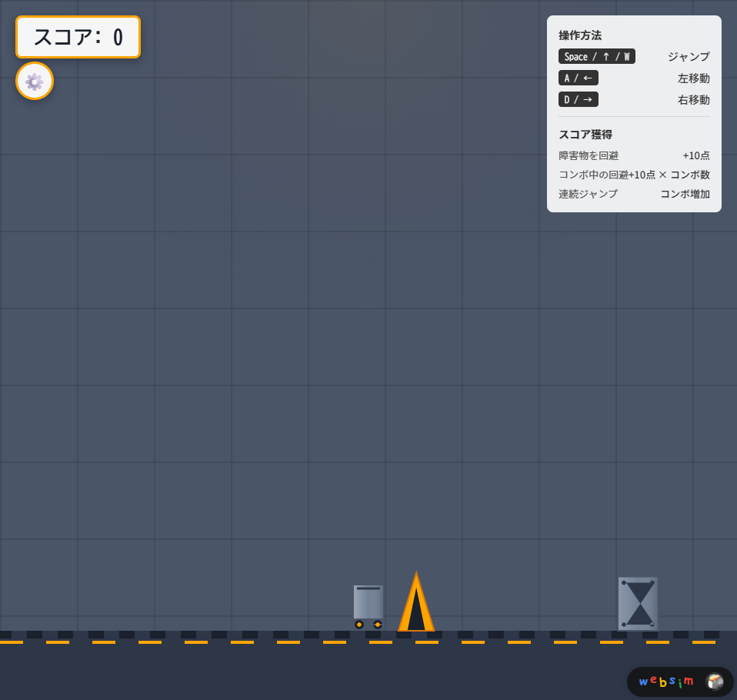Click the 操作方法 heading
This screenshot has height=700, width=737.
[x=580, y=35]
